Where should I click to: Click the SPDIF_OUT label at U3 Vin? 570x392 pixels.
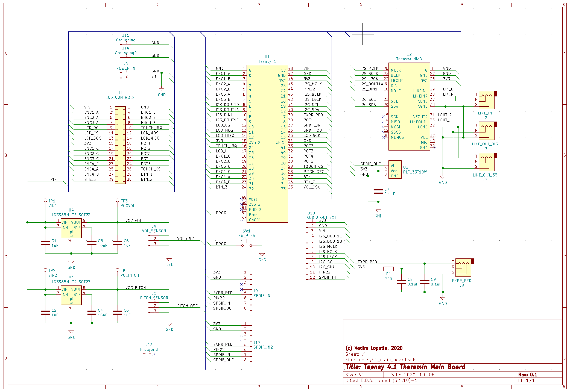(x=370, y=164)
